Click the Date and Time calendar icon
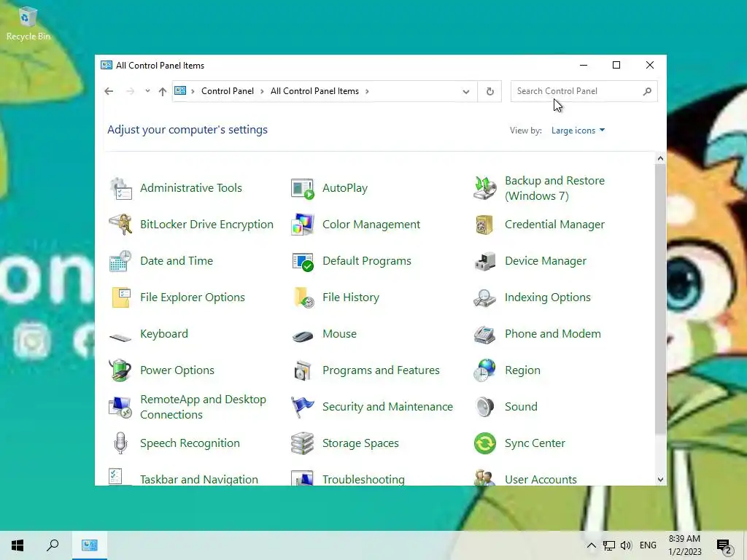The image size is (747, 560). pos(120,261)
